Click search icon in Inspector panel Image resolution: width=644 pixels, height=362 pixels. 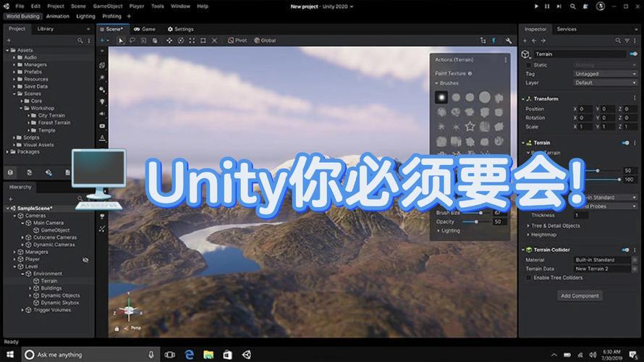click(618, 41)
